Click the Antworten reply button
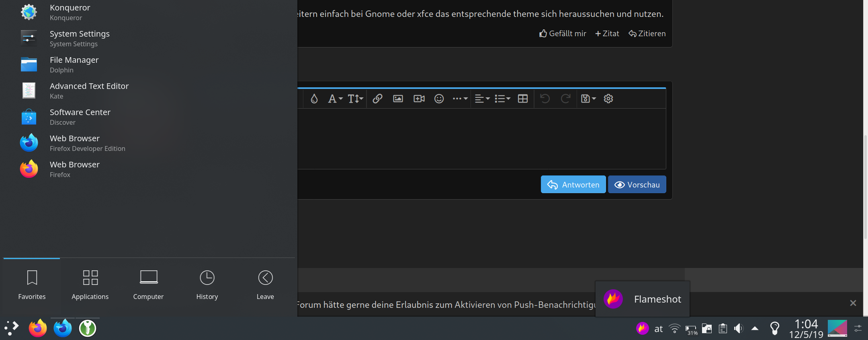This screenshot has width=868, height=340. click(x=573, y=185)
